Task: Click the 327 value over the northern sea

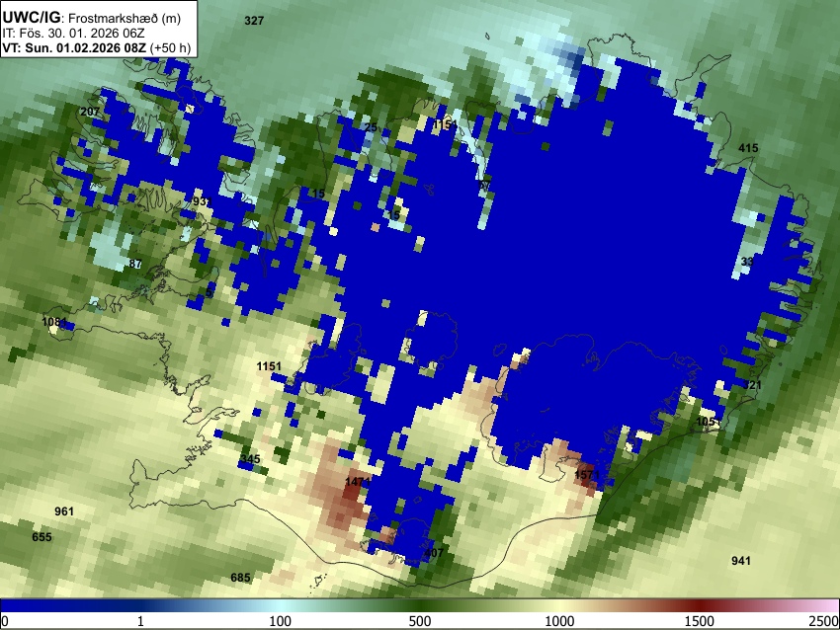Action: 254,21
